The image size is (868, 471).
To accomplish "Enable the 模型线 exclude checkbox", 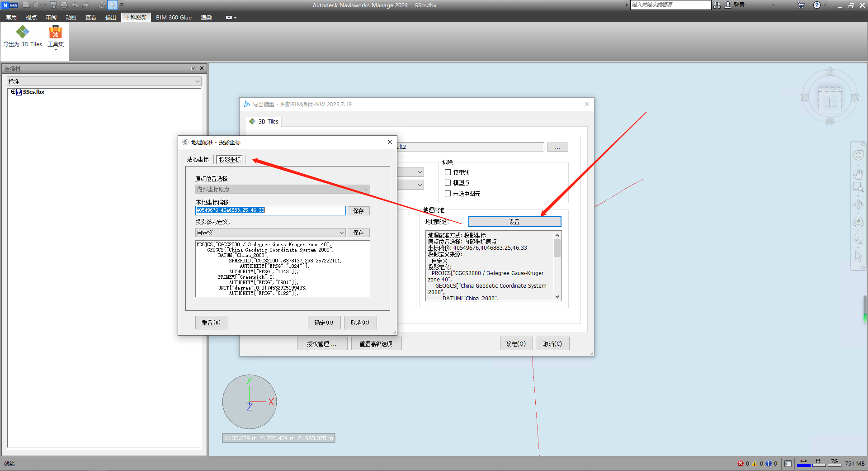I will [448, 172].
